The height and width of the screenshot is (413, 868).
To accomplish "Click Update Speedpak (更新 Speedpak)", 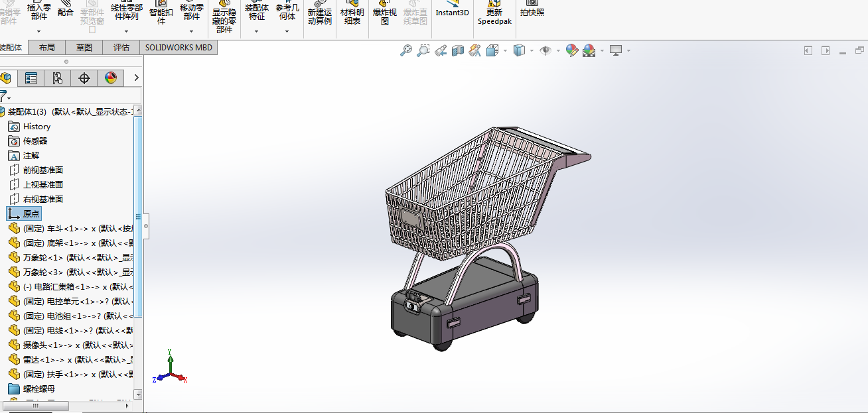I will 494,13.
